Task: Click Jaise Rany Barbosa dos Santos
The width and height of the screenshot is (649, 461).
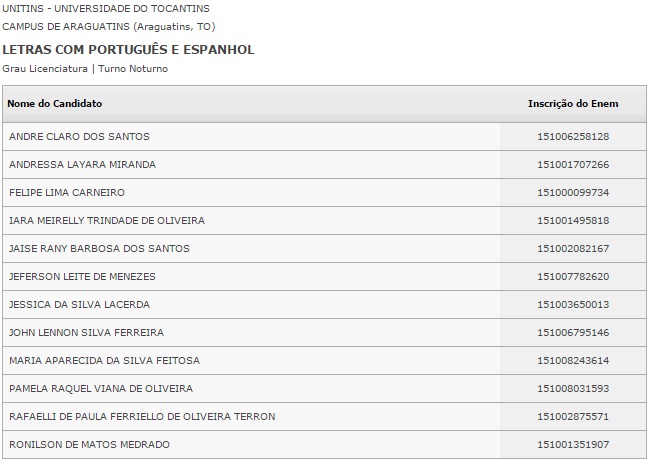Action: (x=99, y=248)
